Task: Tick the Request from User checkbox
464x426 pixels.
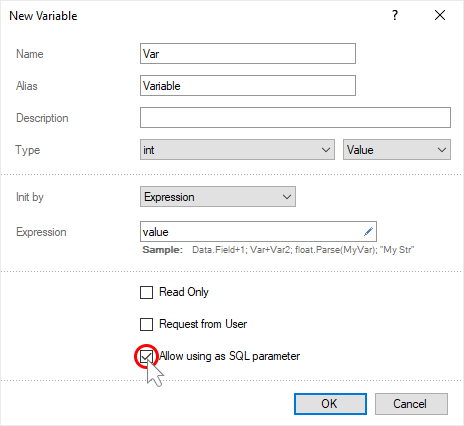Action: coord(146,324)
